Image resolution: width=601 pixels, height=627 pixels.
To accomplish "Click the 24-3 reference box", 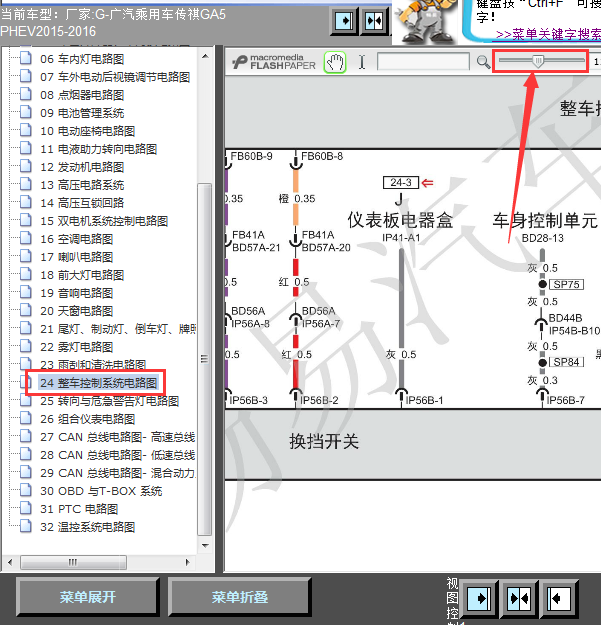I will pyautogui.click(x=401, y=183).
